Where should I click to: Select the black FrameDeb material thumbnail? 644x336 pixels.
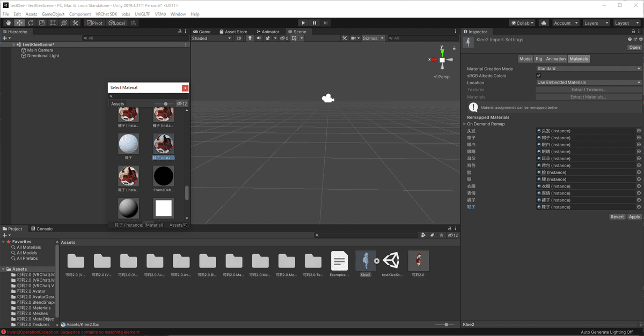pos(164,176)
